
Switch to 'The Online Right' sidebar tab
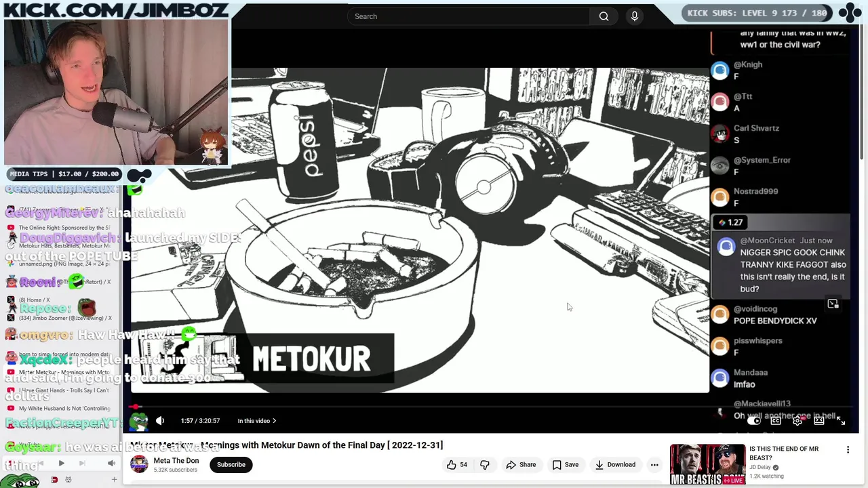point(60,228)
